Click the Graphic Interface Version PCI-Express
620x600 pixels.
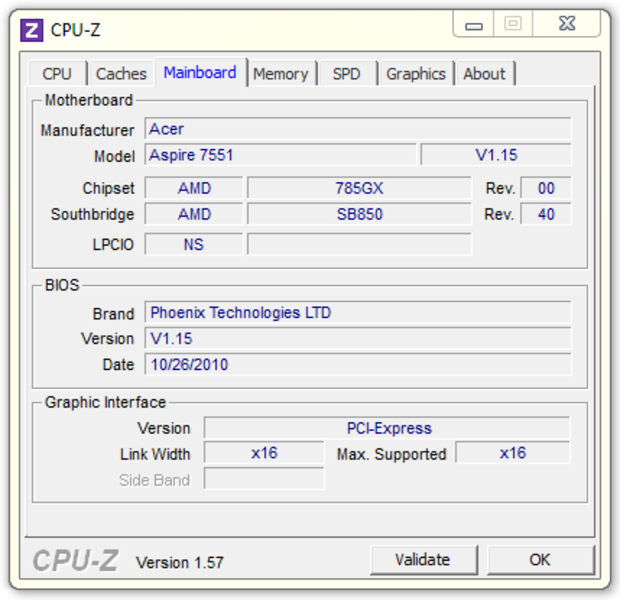(x=387, y=428)
